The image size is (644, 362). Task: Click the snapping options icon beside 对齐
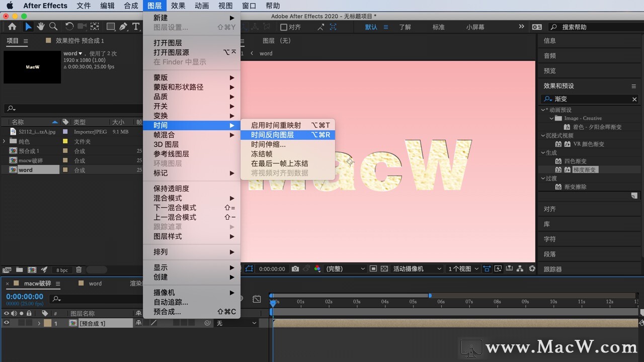[x=321, y=27]
